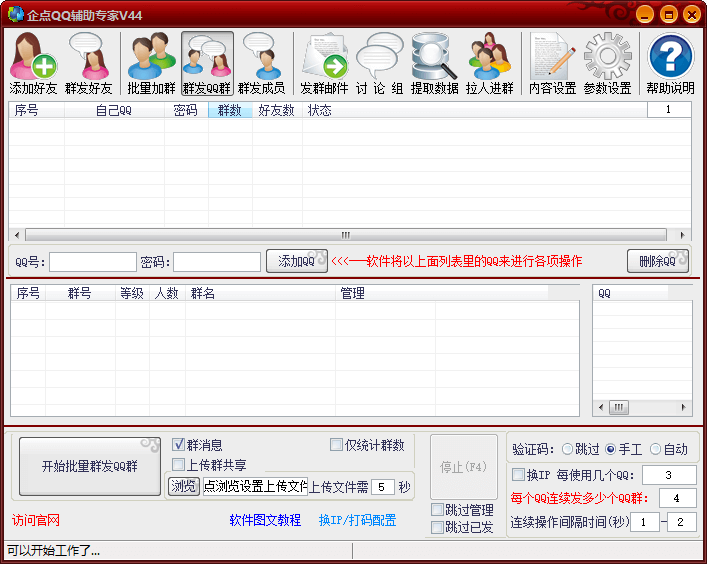This screenshot has height=564, width=707.
Task: Toggle the 上传群共享 checkbox
Action: pyautogui.click(x=179, y=464)
